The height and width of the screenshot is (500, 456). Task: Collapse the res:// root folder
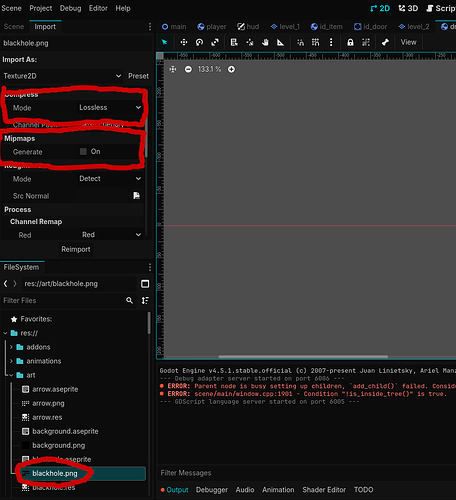click(5, 333)
